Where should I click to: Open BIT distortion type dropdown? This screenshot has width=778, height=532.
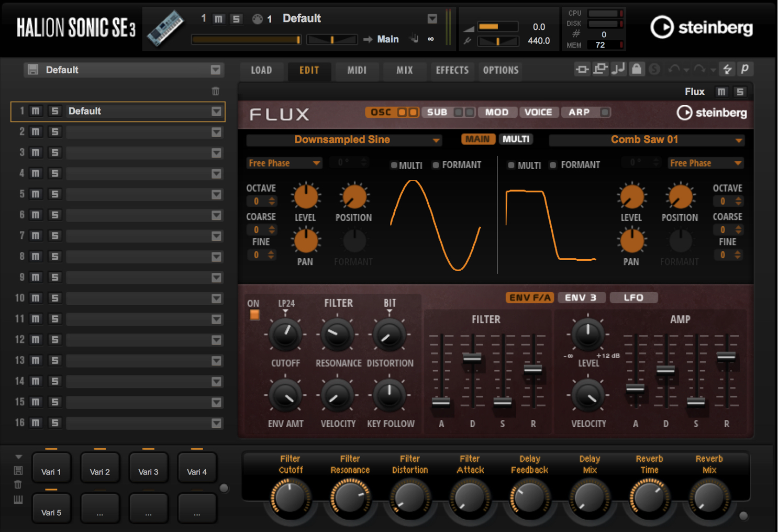tap(390, 304)
